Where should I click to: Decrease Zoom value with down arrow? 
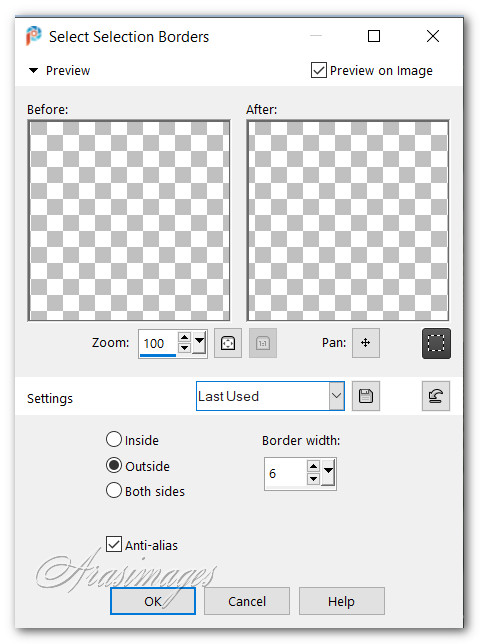[x=185, y=348]
